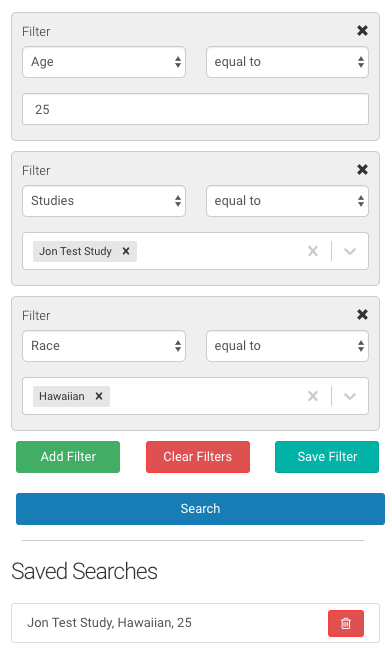Expand the Studies values chevron
Image resolution: width=390 pixels, height=656 pixels.
(x=350, y=251)
